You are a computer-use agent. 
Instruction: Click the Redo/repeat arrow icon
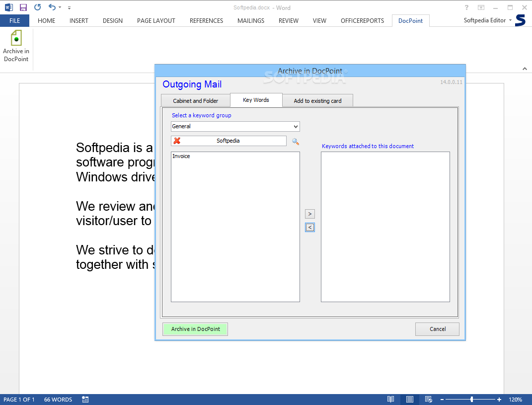(37, 7)
